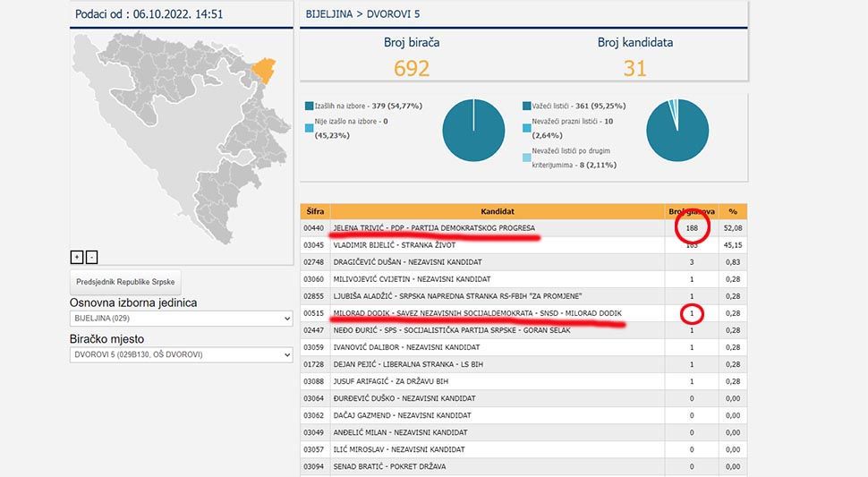Image resolution: width=868 pixels, height=477 pixels.
Task: Open the Osnovna izborna jedinica dropdown
Action: (x=181, y=319)
